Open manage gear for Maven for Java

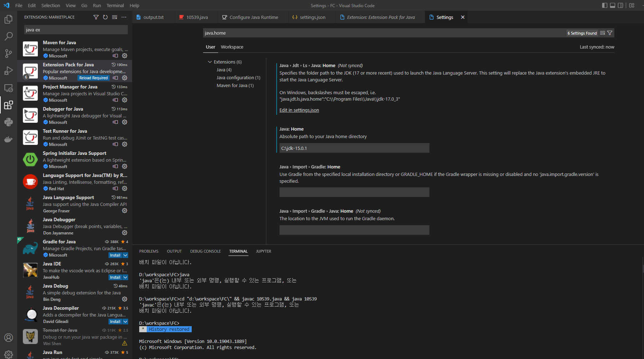pos(125,56)
